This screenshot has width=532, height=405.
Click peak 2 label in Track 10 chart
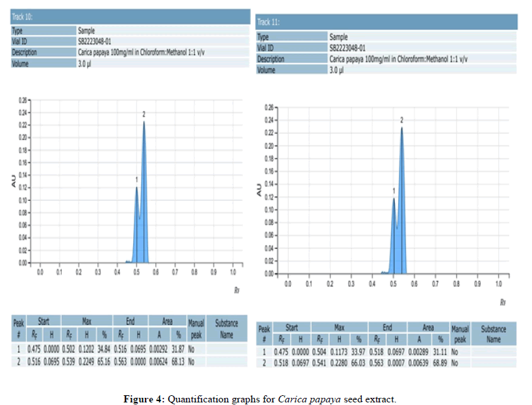point(144,114)
